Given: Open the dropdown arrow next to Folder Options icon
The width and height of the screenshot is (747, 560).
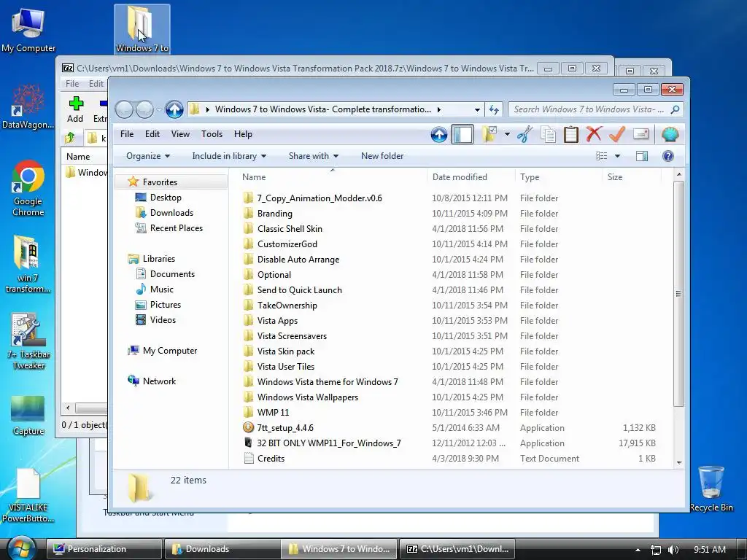Looking at the screenshot, I should pyautogui.click(x=507, y=134).
